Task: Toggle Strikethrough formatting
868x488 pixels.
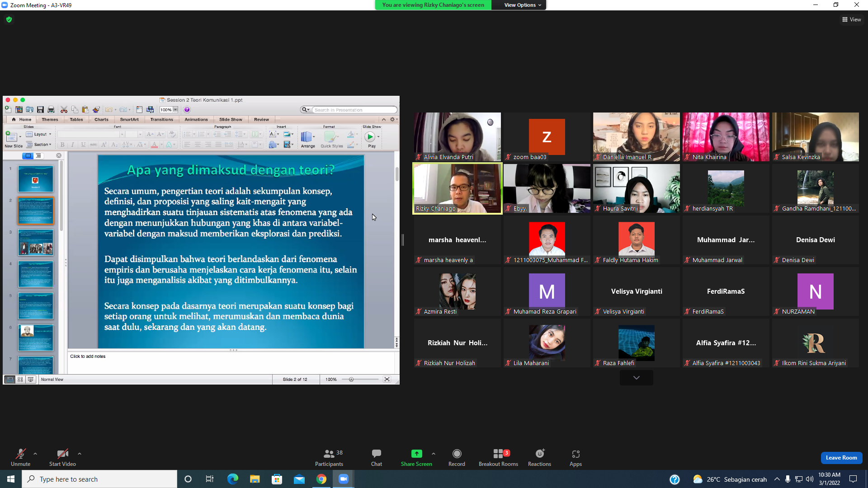Action: 93,145
